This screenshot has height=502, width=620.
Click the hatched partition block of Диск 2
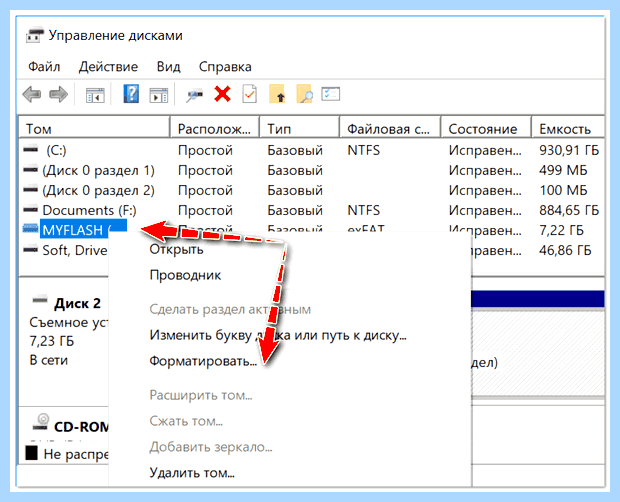538,353
